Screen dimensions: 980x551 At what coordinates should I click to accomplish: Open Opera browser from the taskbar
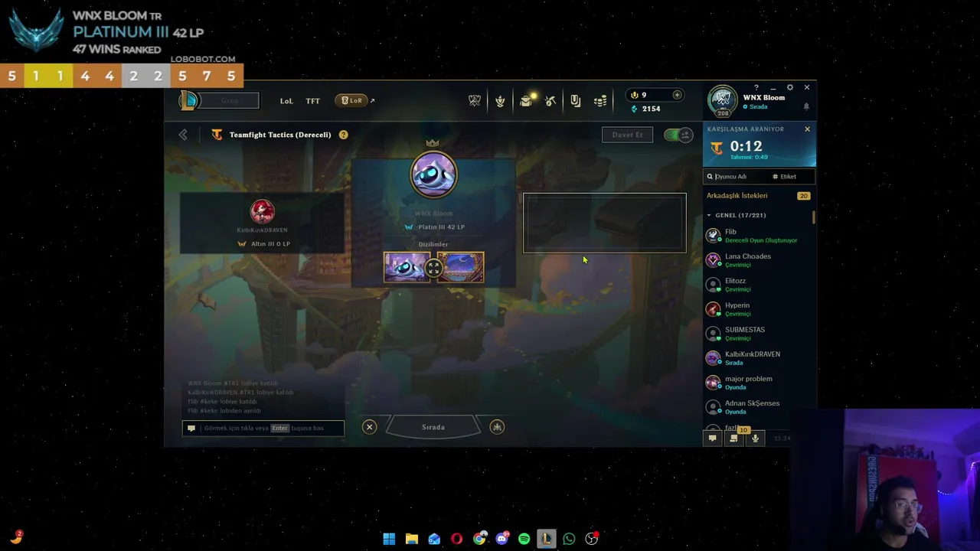pos(456,539)
